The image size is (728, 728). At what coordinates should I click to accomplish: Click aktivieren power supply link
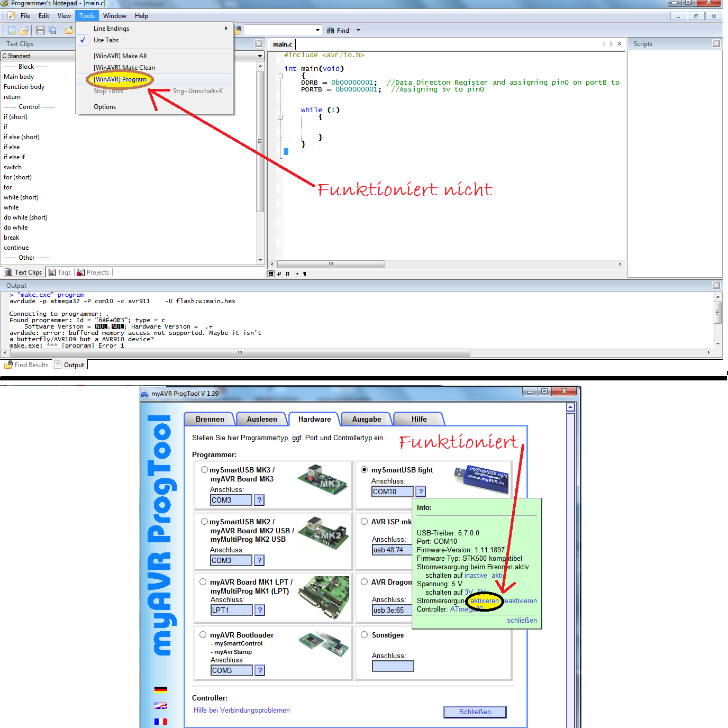pyautogui.click(x=484, y=601)
